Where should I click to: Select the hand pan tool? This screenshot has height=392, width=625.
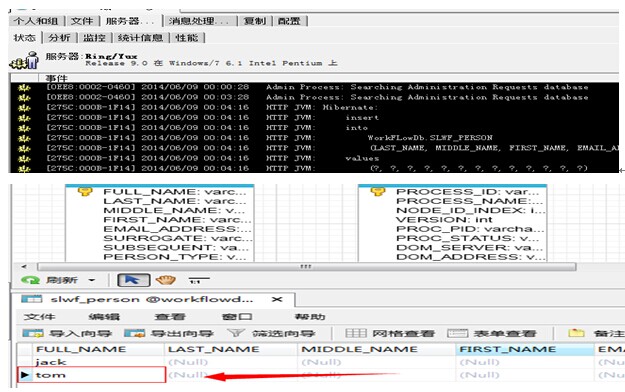[x=166, y=280]
